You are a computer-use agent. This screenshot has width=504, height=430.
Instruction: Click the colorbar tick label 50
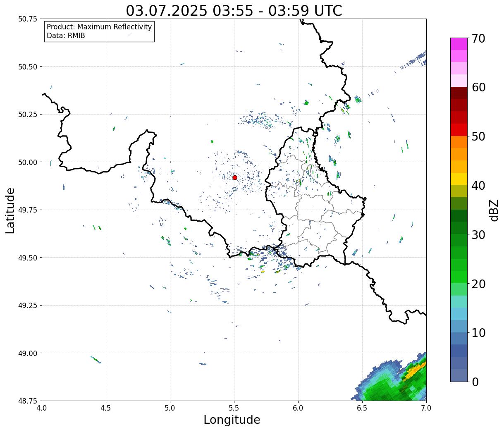pyautogui.click(x=478, y=136)
